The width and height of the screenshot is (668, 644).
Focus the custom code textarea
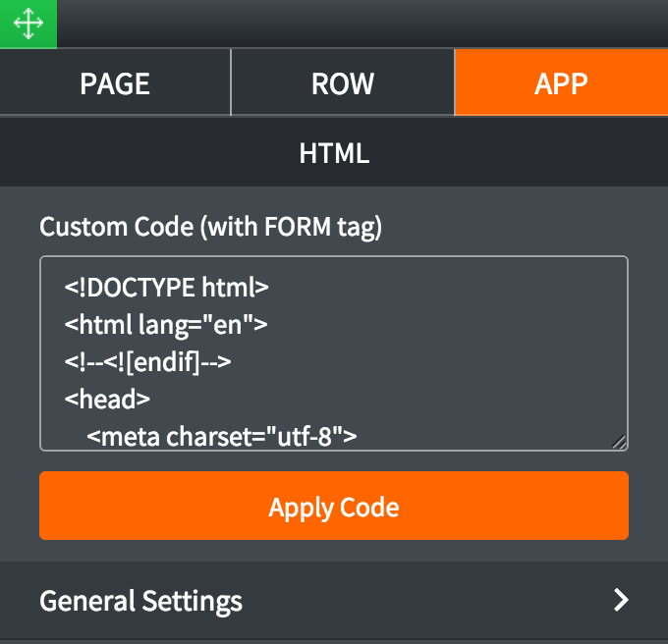click(334, 353)
